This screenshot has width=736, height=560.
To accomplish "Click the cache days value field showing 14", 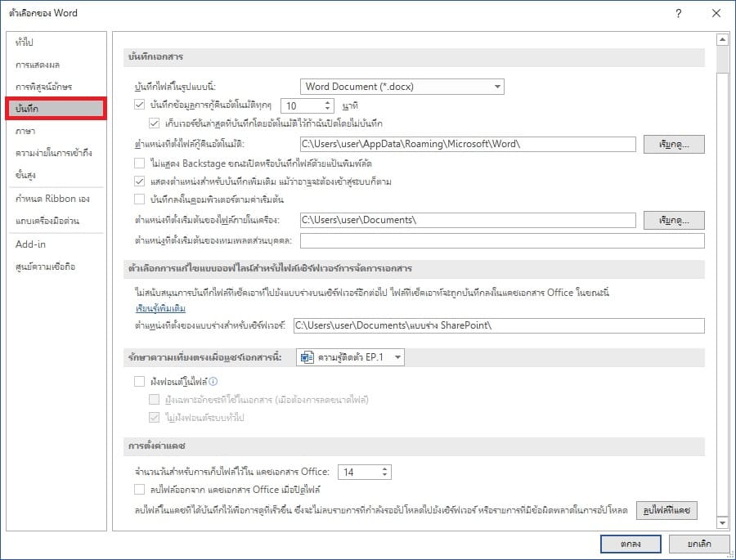I will 359,473.
